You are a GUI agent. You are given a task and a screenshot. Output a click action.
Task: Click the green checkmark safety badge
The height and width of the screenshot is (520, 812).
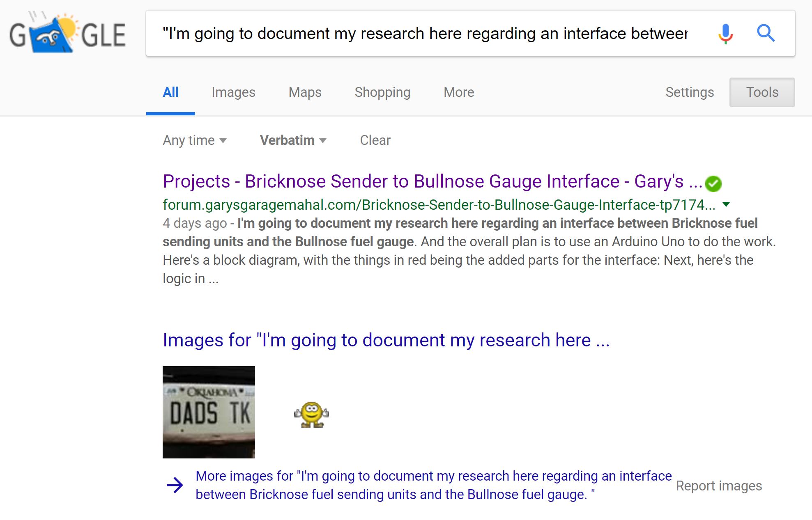coord(713,183)
